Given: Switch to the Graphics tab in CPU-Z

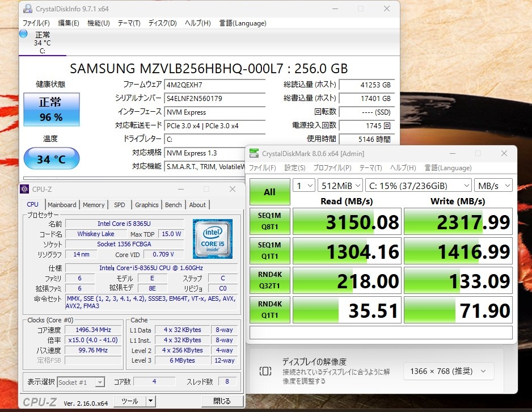Looking at the screenshot, I should tap(146, 205).
